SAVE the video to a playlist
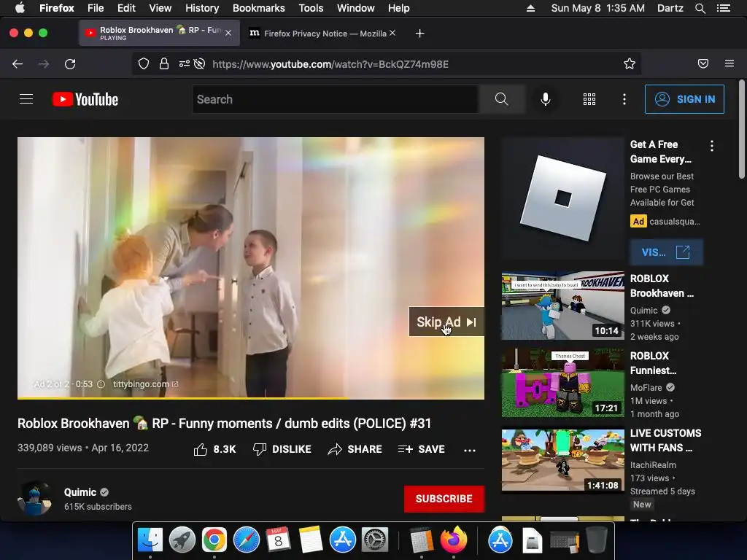This screenshot has width=747, height=560. pos(421,449)
